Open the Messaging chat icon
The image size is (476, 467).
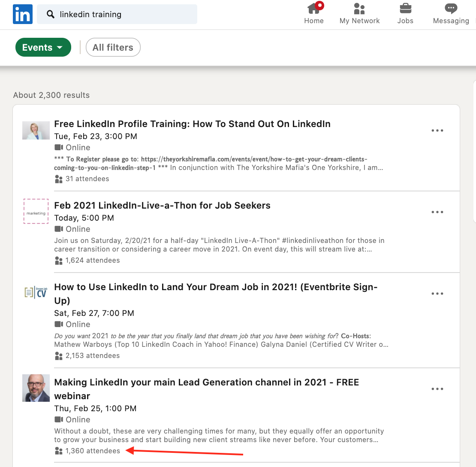click(451, 9)
